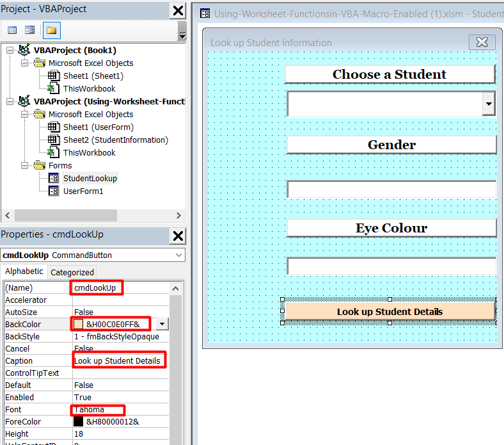Select Sheet1 (UserForm) tree item text
Viewport: 504px width, 445px height.
pyautogui.click(x=98, y=127)
